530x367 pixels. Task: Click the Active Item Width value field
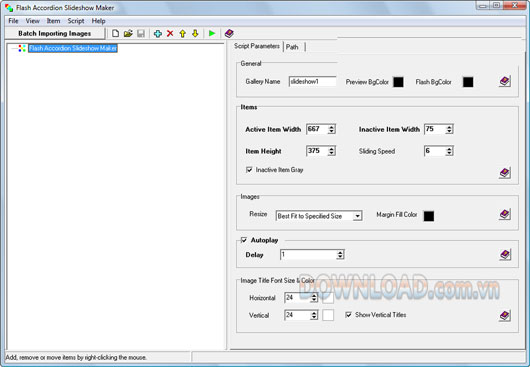317,129
